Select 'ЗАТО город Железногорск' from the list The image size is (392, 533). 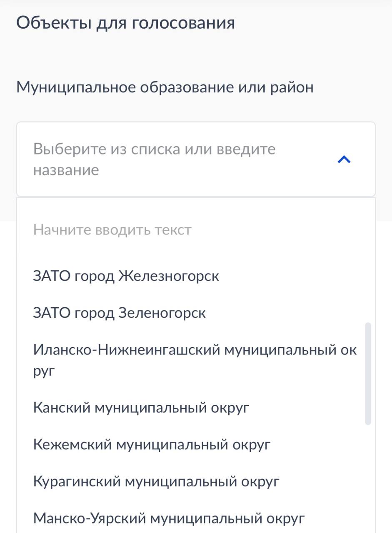tap(126, 276)
